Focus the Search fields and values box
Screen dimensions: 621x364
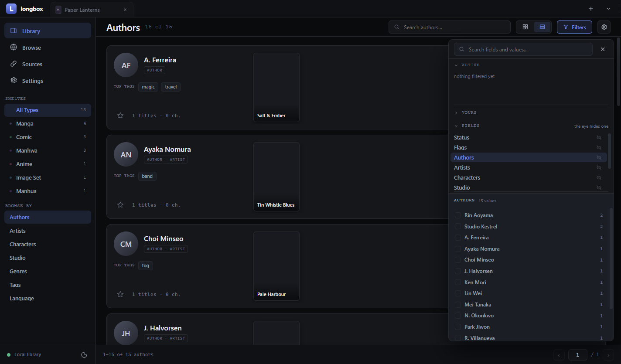coord(523,49)
